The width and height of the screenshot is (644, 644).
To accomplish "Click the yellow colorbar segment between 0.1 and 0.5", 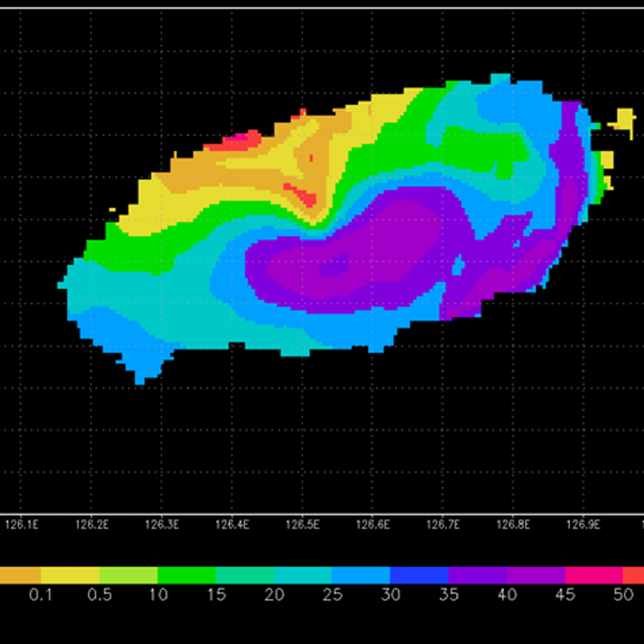I will (70, 575).
